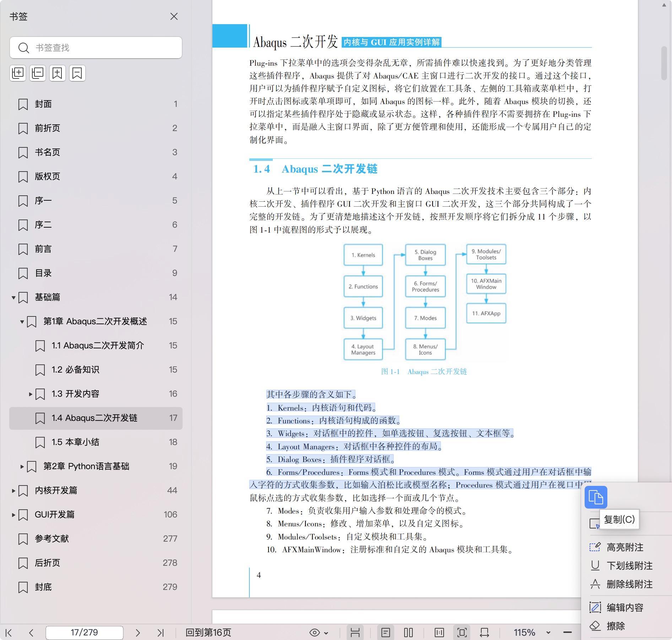Open the 1.5 本章小结 bookmark
The height and width of the screenshot is (640, 672).
(75, 442)
